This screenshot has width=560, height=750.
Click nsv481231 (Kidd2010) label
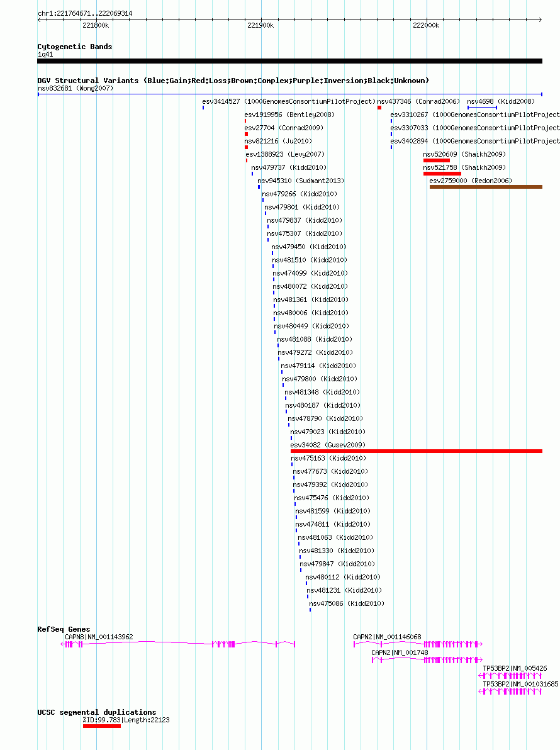(x=344, y=591)
